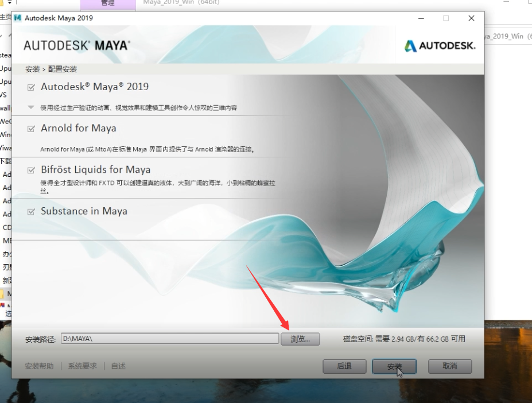Minimize the Autodesk Maya 2019 installer window
The height and width of the screenshot is (403, 532).
(421, 18)
